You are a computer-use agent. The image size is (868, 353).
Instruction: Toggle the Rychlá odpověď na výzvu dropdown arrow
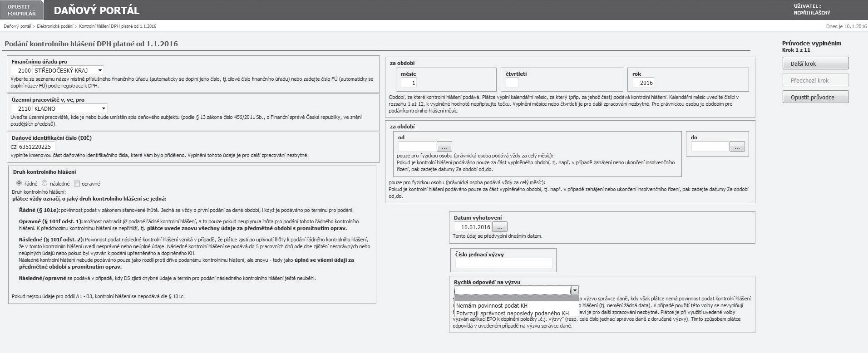[x=575, y=290]
